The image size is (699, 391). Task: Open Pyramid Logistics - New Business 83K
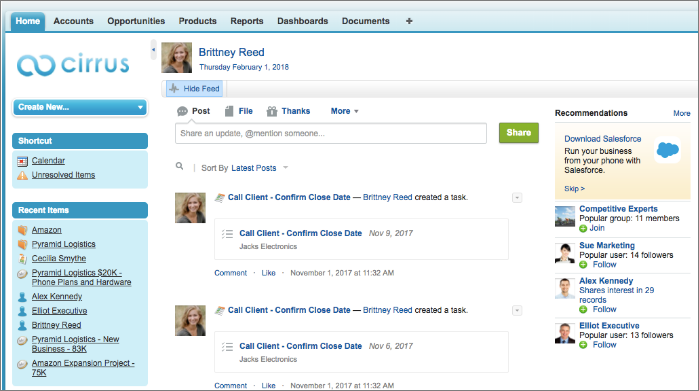(x=75, y=344)
